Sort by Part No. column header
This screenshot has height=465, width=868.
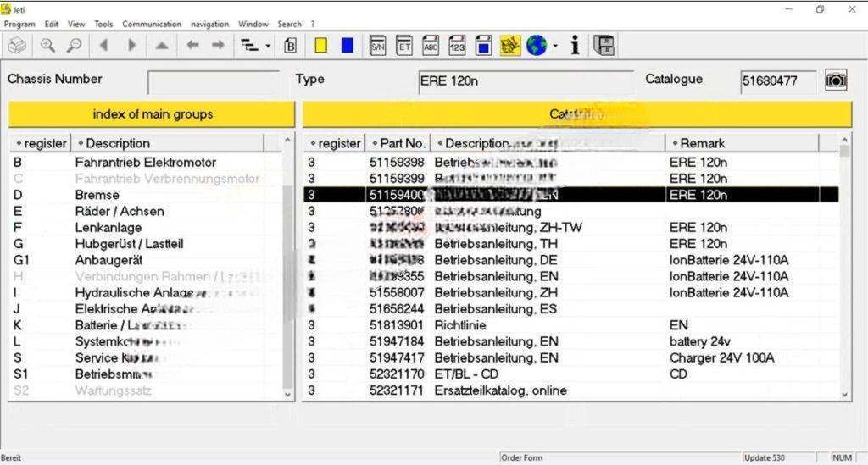point(398,143)
